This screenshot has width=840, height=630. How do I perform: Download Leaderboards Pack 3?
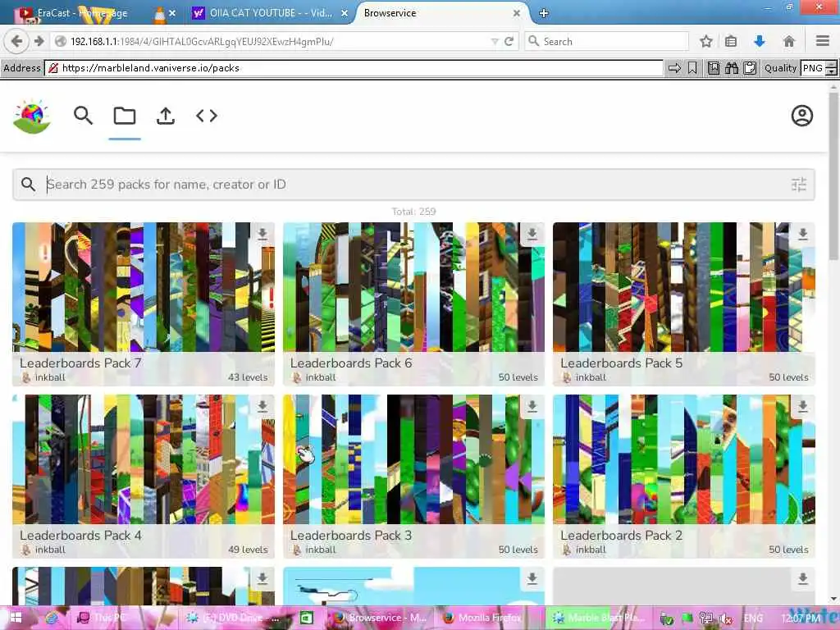532,406
